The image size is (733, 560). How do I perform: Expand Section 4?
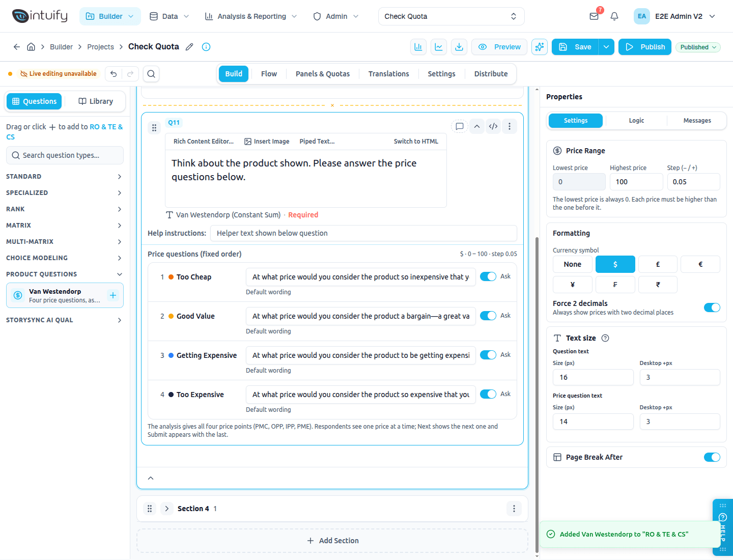166,509
